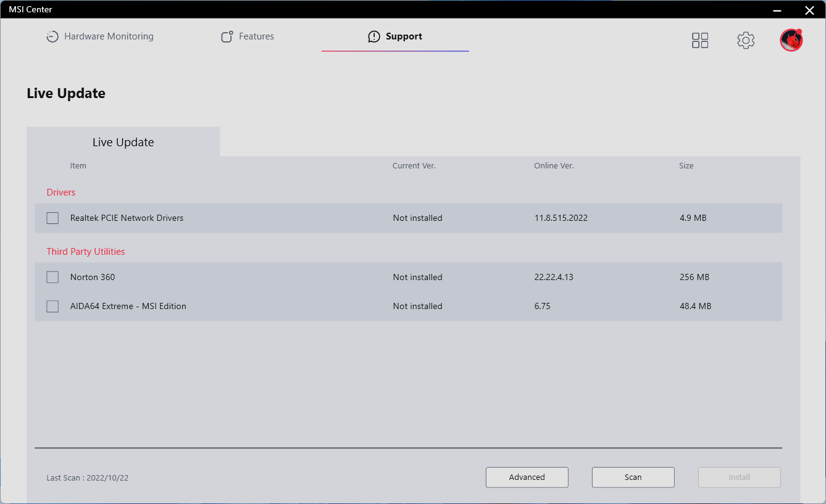The width and height of the screenshot is (826, 504).
Task: Select the Support tab
Action: coord(395,36)
